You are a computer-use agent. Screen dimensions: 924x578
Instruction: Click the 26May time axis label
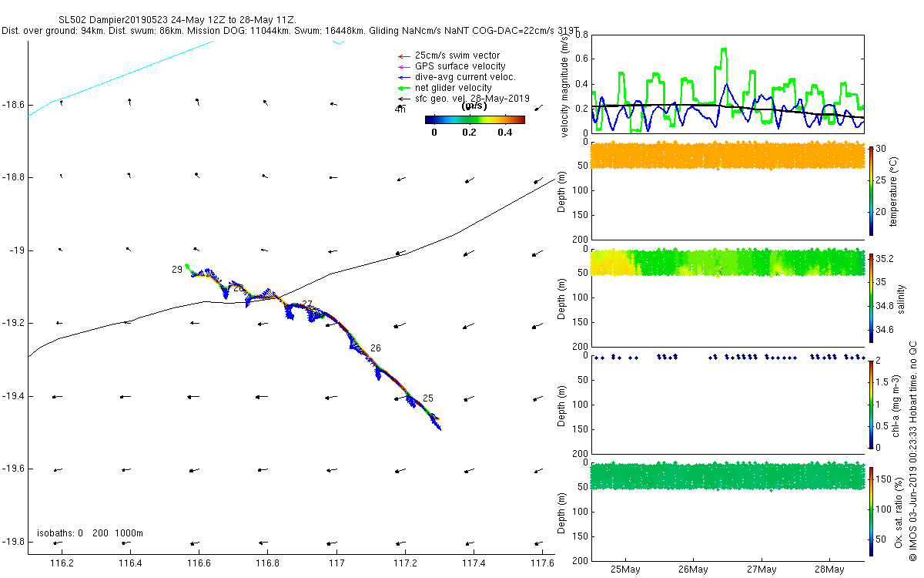[x=693, y=570]
